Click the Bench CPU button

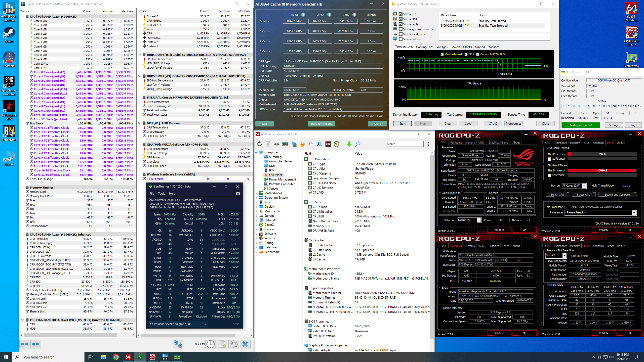pyautogui.click(x=557, y=195)
